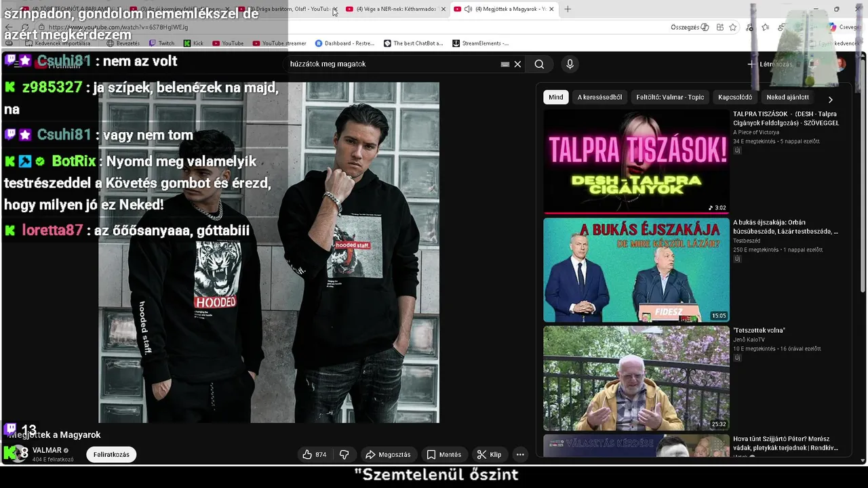The width and height of the screenshot is (868, 488).
Task: Open the YouTube bookmark
Action: click(228, 43)
